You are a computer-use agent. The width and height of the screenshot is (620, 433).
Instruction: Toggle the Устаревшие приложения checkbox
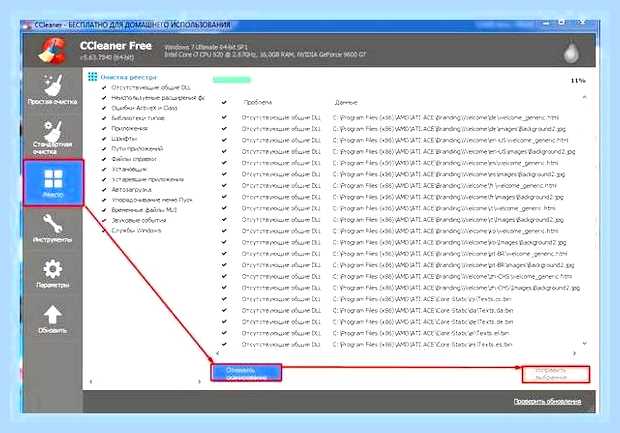click(104, 180)
